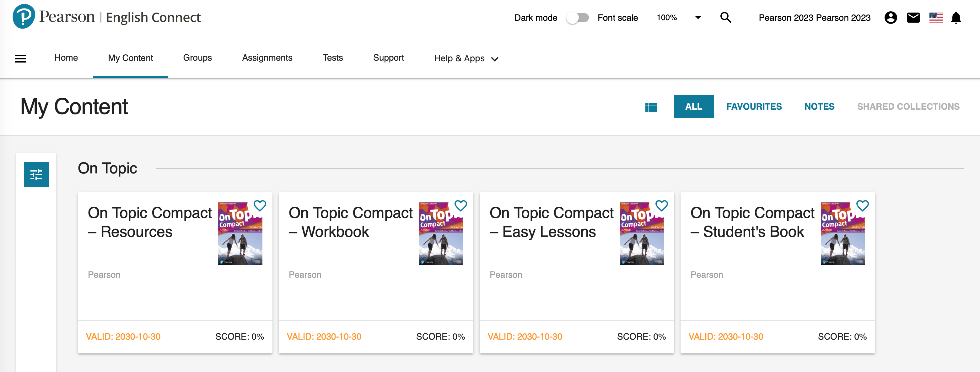Show the FAVOURITES filter

click(754, 107)
